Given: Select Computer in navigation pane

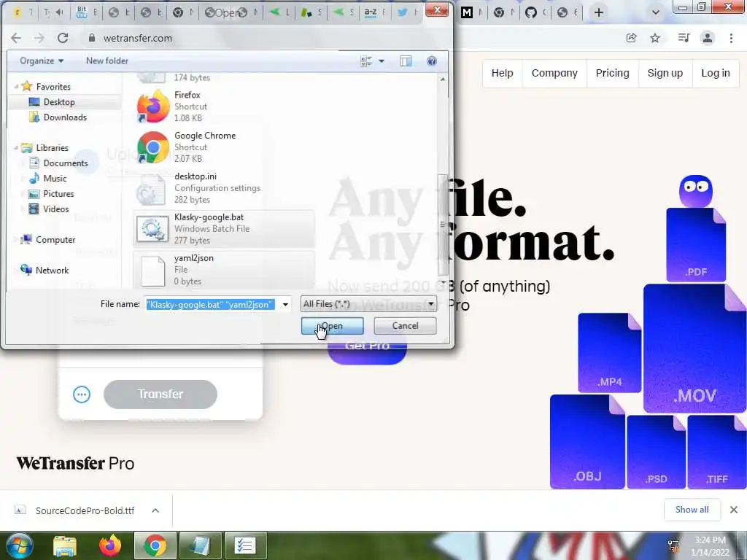Looking at the screenshot, I should (55, 239).
